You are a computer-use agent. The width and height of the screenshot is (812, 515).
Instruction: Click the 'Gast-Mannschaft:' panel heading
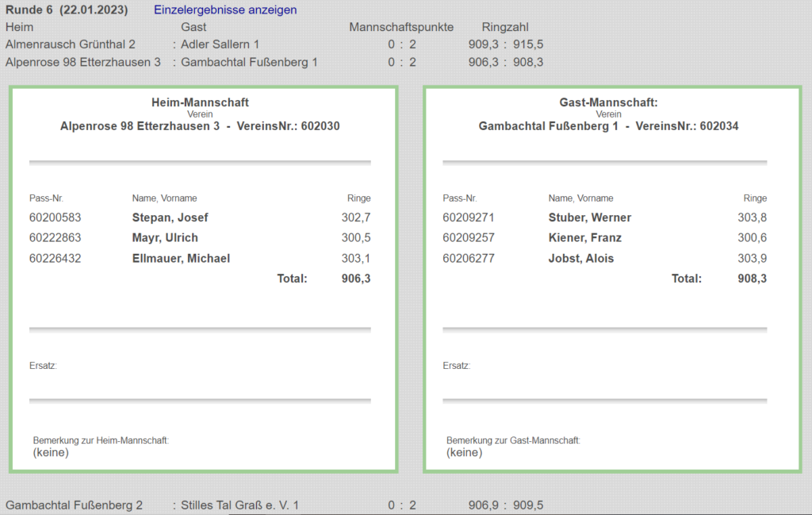(x=608, y=102)
